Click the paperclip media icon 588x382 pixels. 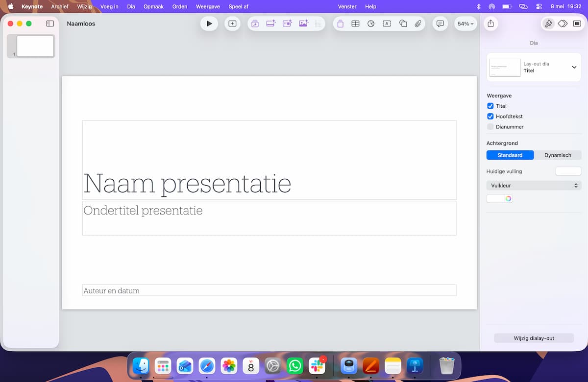418,24
